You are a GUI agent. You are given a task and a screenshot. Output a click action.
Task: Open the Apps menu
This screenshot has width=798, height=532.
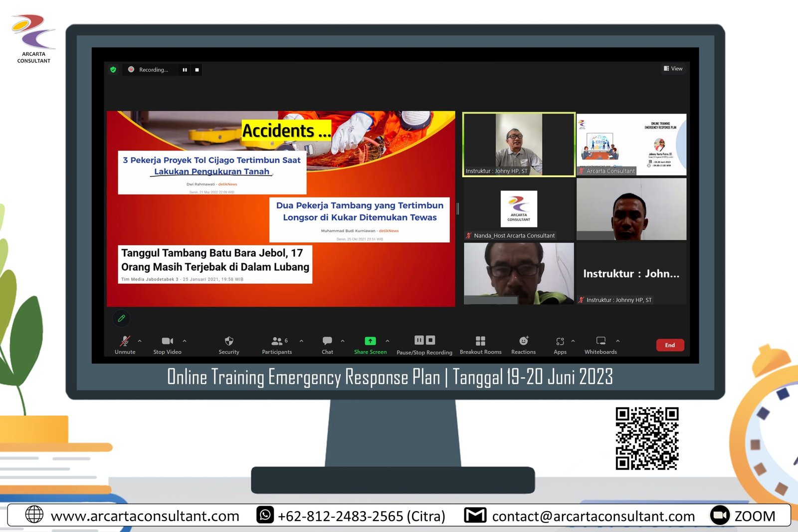point(560,341)
